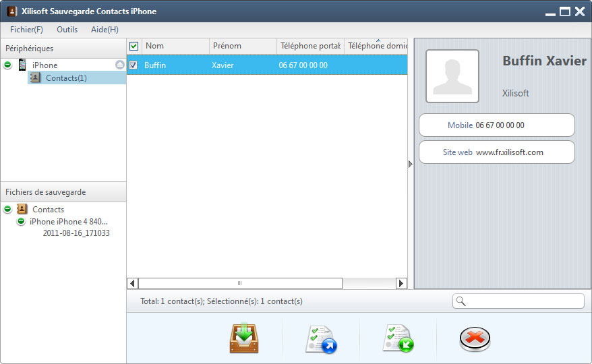Click the scroll right arrow
This screenshot has width=592, height=364.
(401, 283)
